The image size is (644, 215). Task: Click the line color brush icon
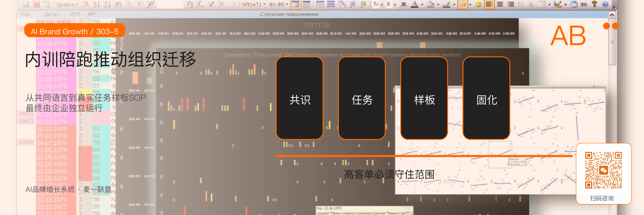[x=446, y=4]
